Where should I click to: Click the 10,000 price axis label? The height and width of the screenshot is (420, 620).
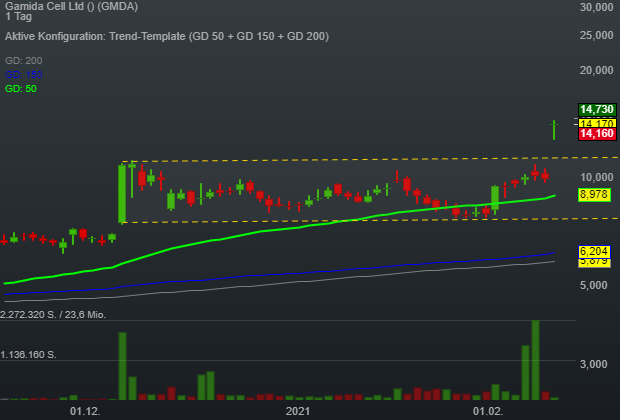tap(596, 177)
